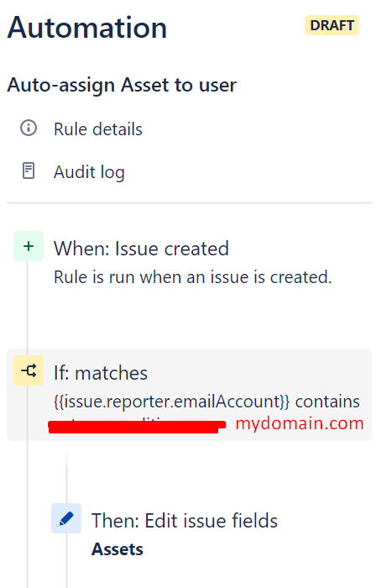Click text Rule is run when an issue is created.
Screen dimensions: 387x588
point(193,277)
